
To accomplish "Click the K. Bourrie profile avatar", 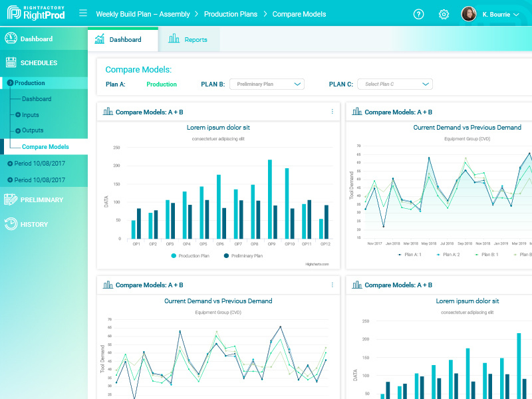I will pos(470,13).
